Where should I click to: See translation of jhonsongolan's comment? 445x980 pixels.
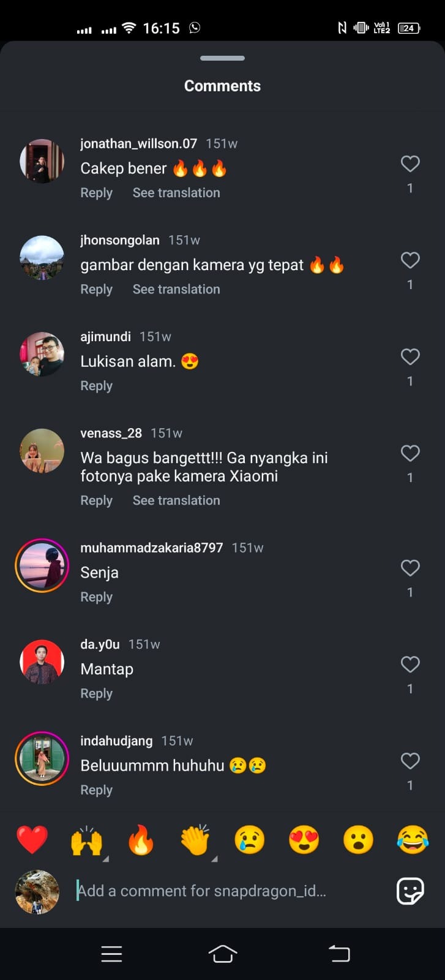pyautogui.click(x=176, y=289)
